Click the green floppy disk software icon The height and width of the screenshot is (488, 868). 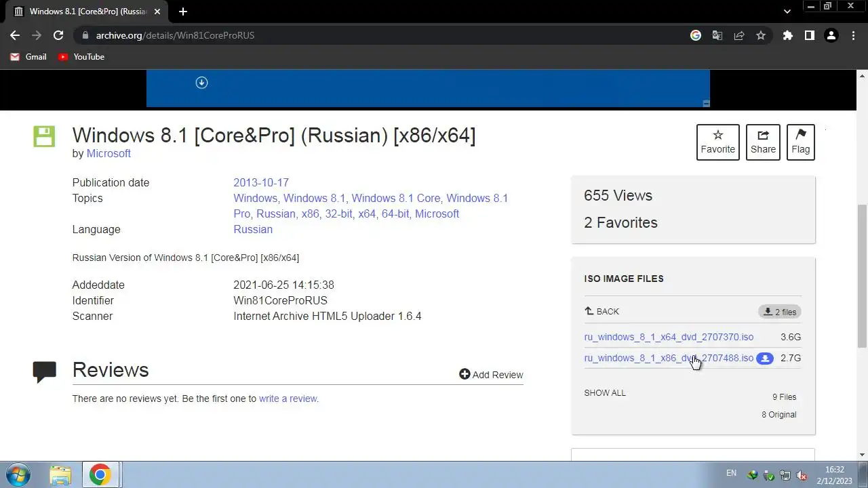tap(44, 136)
